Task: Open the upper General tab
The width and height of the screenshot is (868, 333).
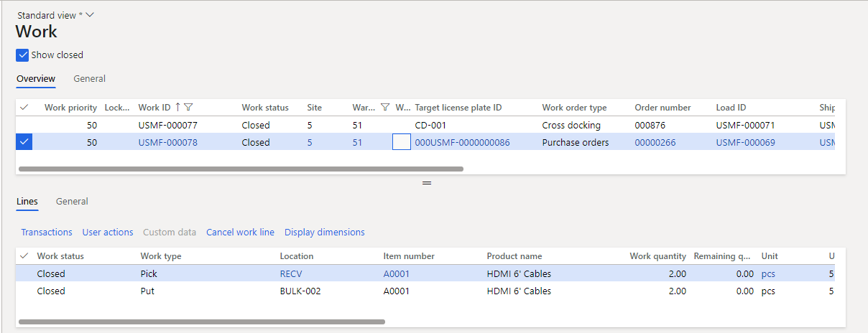Action: coord(89,79)
